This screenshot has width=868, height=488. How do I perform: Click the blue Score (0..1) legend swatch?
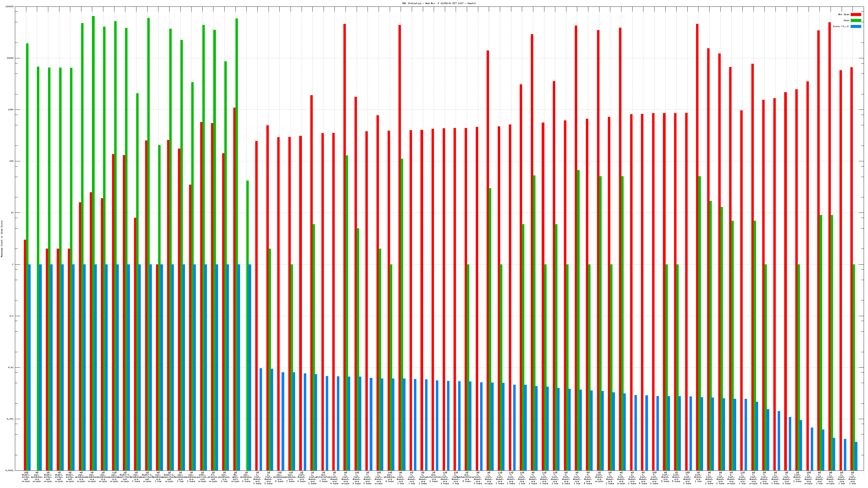point(856,26)
